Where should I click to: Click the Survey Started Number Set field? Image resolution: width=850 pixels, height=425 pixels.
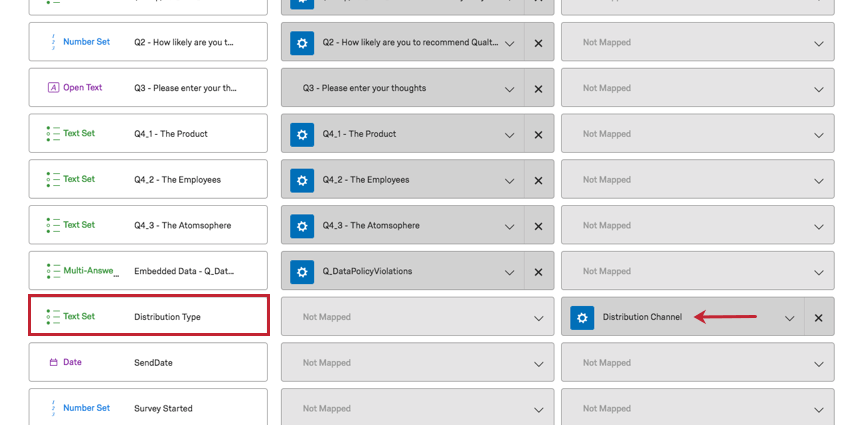(148, 408)
